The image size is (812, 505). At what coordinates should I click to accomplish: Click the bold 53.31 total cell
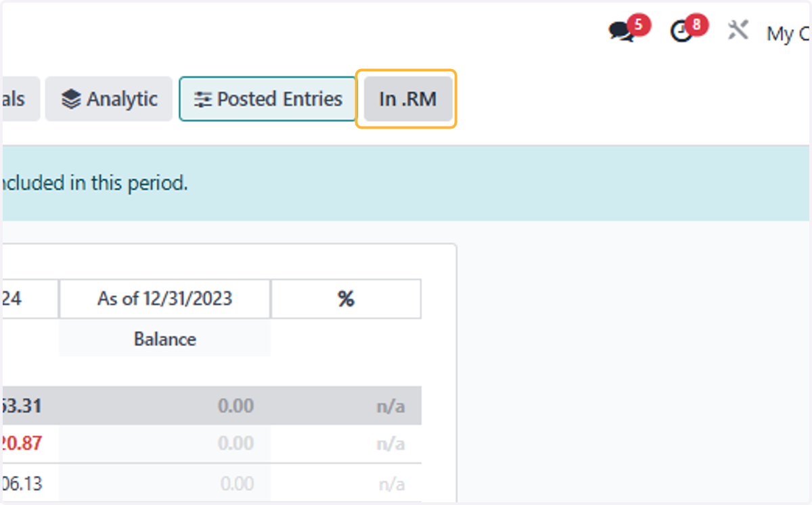[21, 406]
